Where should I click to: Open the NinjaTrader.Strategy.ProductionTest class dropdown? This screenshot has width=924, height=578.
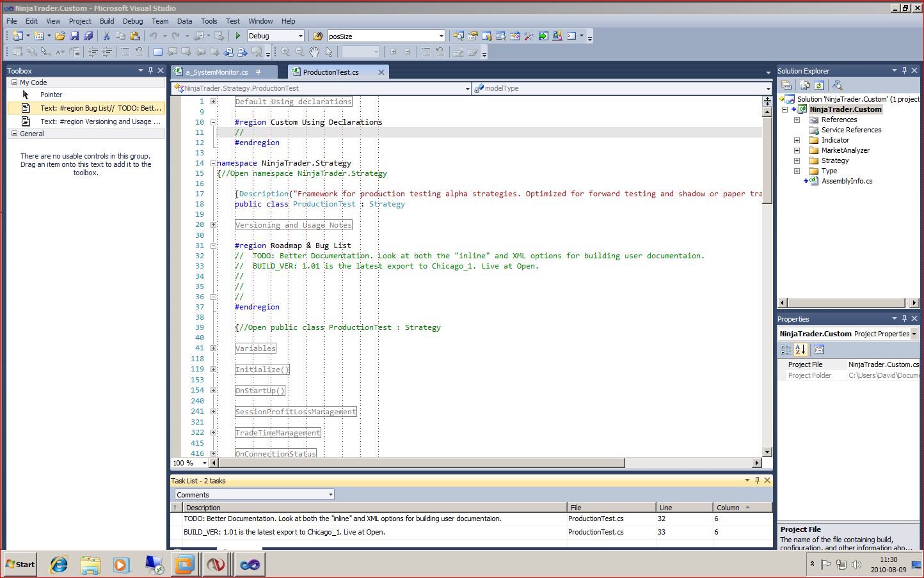click(467, 88)
